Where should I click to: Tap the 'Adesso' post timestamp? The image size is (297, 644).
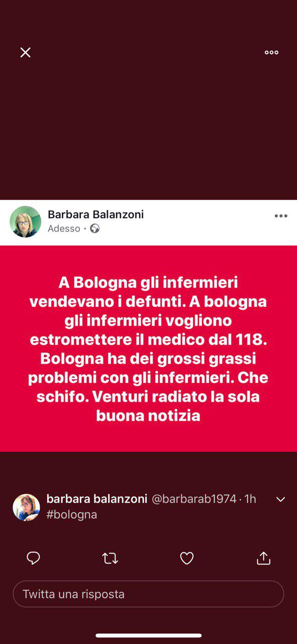(x=64, y=228)
